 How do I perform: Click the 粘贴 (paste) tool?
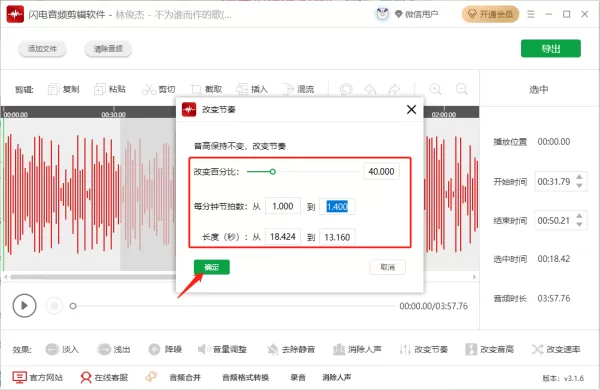[x=110, y=89]
